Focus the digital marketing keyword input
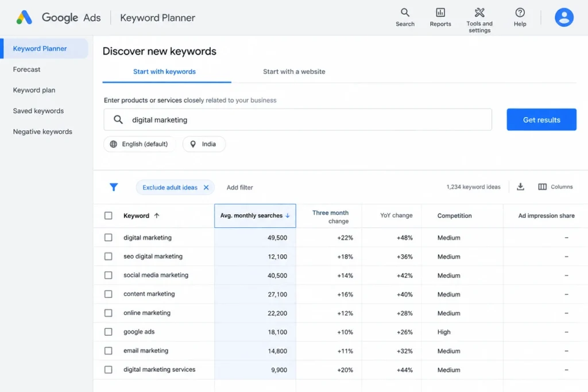Viewport: 588px width, 392px height. tap(298, 119)
